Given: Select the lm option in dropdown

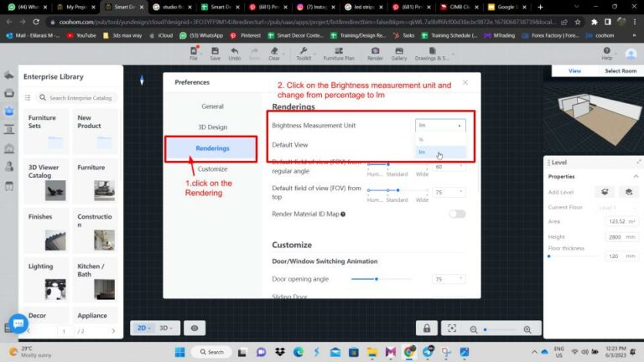Looking at the screenshot, I should [440, 152].
